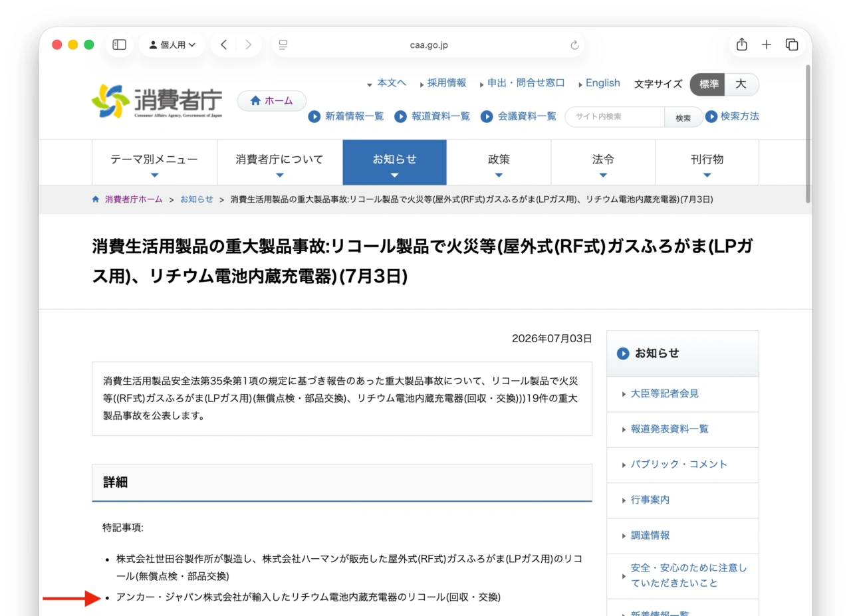Click the 消費者庁 logo
The height and width of the screenshot is (616, 851).
(157, 102)
